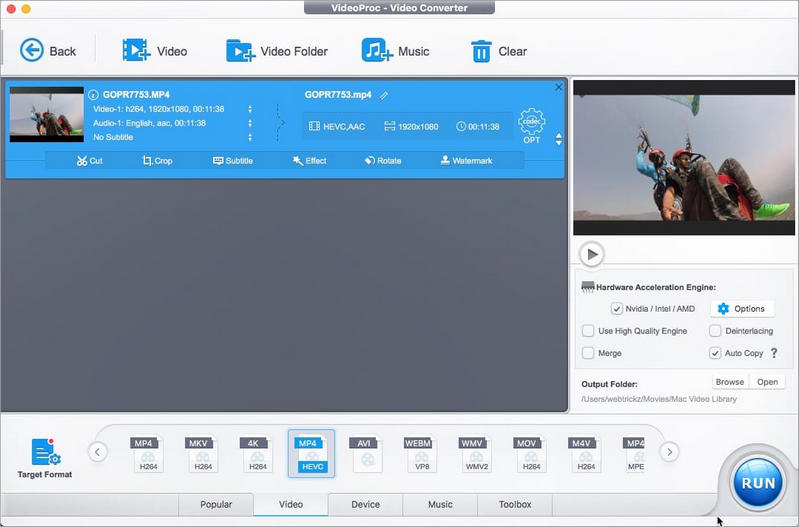Toggle the Auto Copy checkbox
This screenshot has width=799, height=527.
pos(715,353)
